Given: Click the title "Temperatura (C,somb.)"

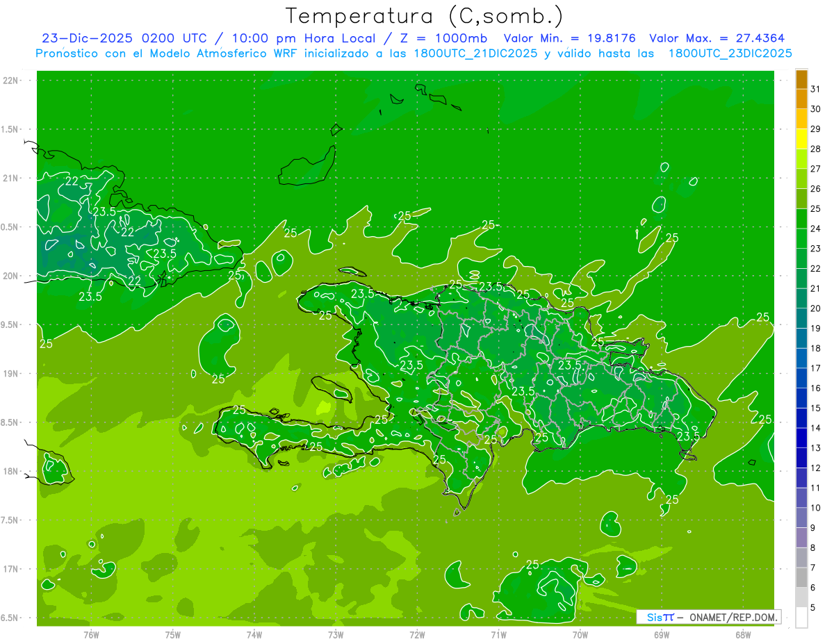Looking at the screenshot, I should point(425,16).
